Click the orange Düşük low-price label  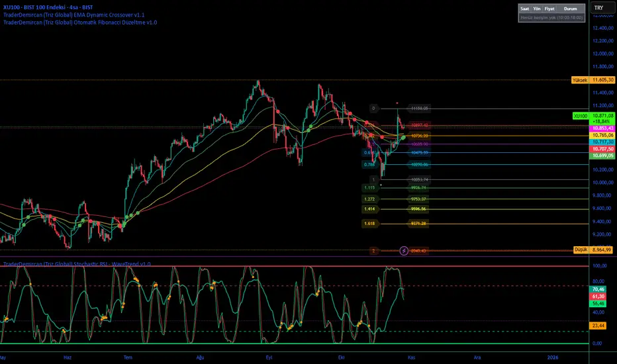[x=580, y=250]
